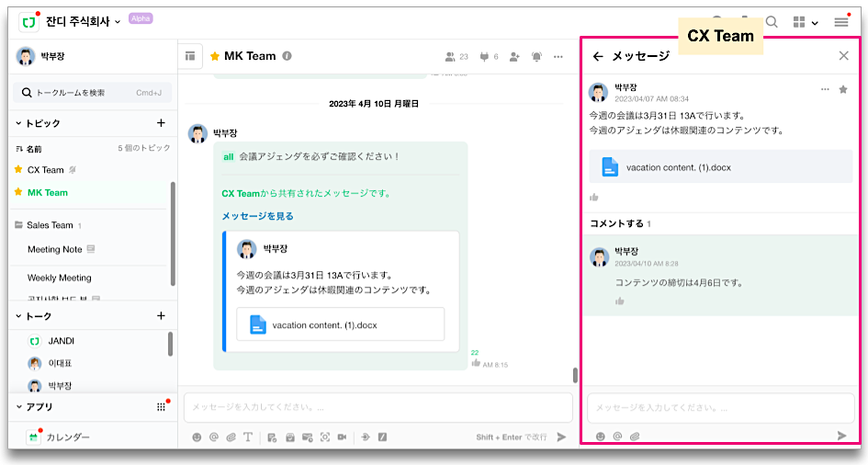Toggle the board view icon beside MK Team
The height and width of the screenshot is (465, 868).
coord(190,56)
